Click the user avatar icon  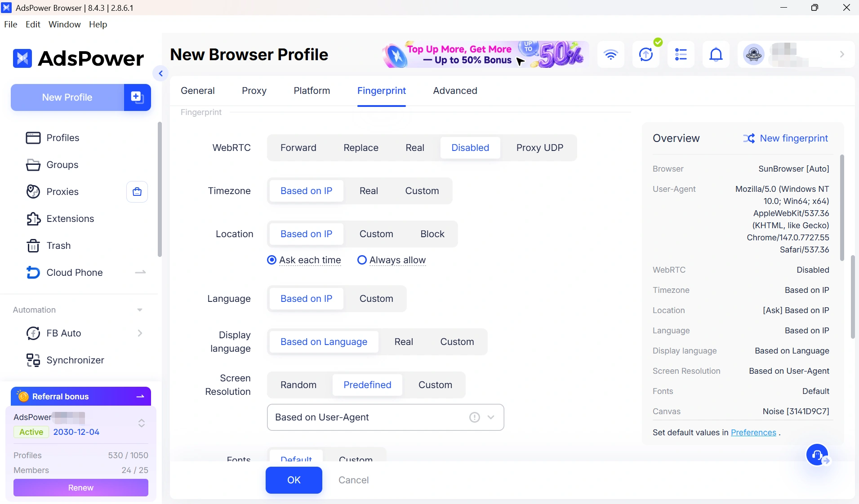click(754, 54)
